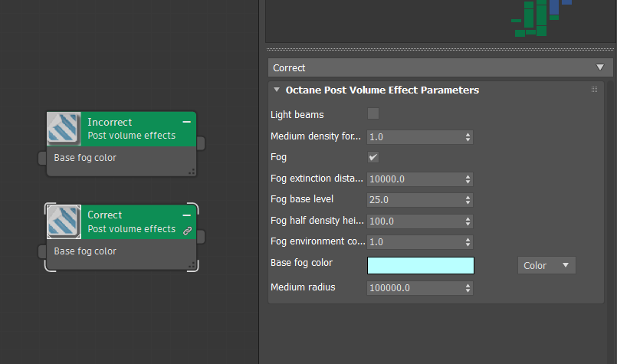Click the Medium radius label
This screenshot has width=617, height=364.
[x=303, y=287]
